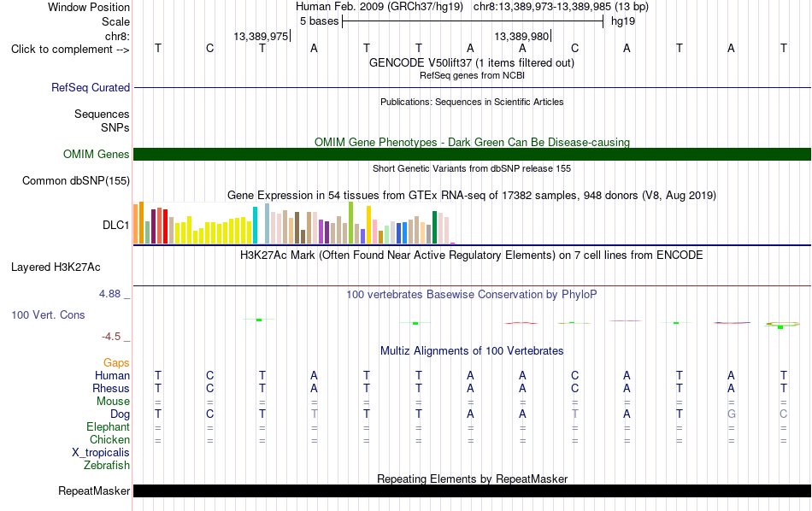Click 'Short Genetic Variants from dbSNP' title
The width and height of the screenshot is (812, 511).
[x=472, y=169]
